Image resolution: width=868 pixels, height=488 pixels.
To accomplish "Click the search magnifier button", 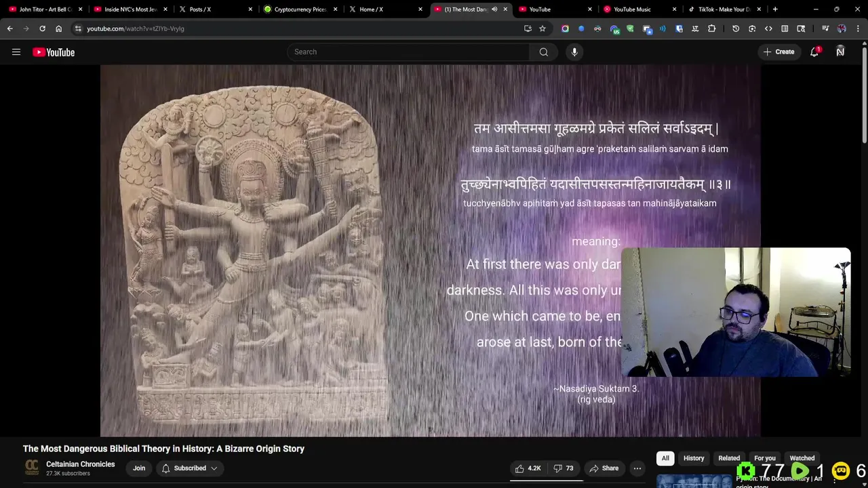I will point(543,52).
